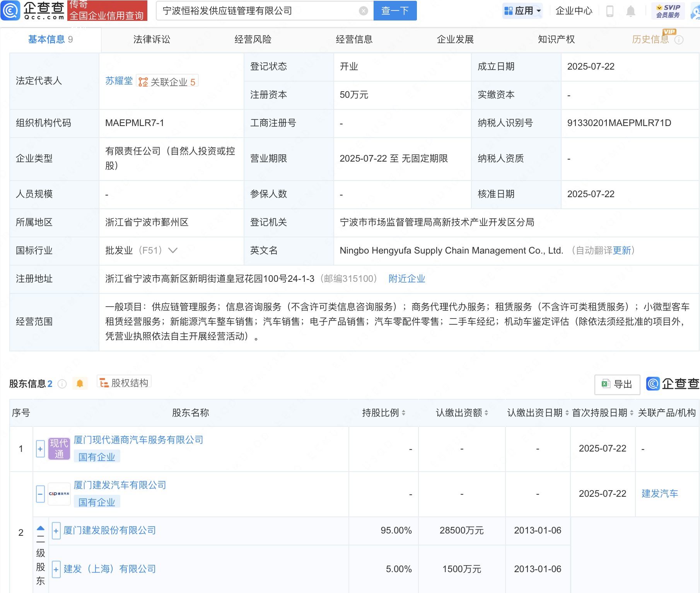
Task: Open notifications bell in the header
Action: point(631,11)
